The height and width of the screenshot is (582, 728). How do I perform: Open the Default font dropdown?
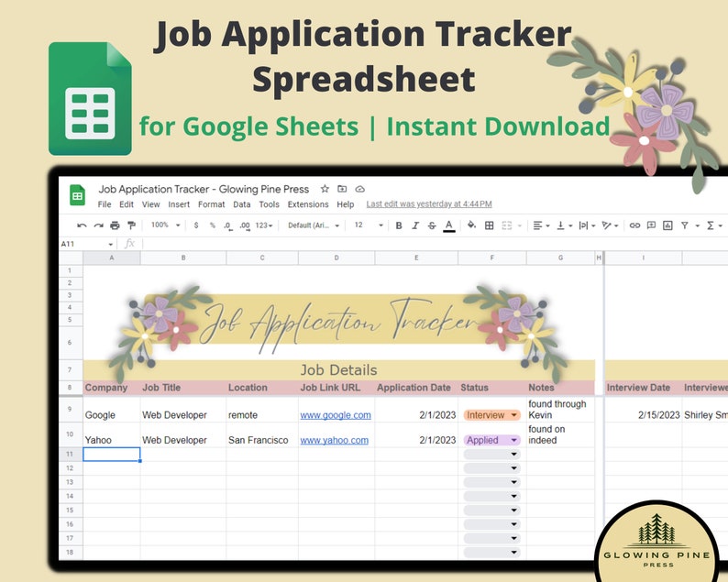[x=314, y=225]
